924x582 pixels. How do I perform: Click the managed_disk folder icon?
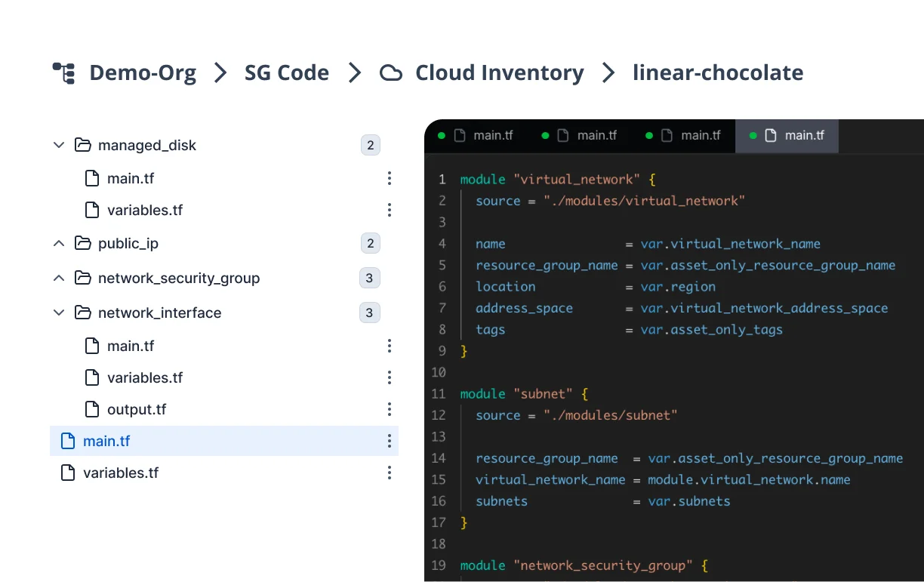click(x=82, y=145)
